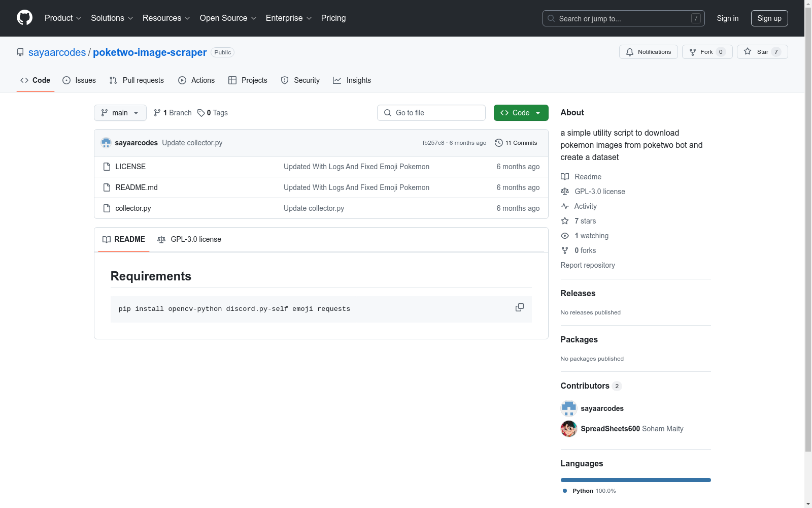Click the Sign in link
This screenshot has width=812, height=508.
click(x=728, y=18)
